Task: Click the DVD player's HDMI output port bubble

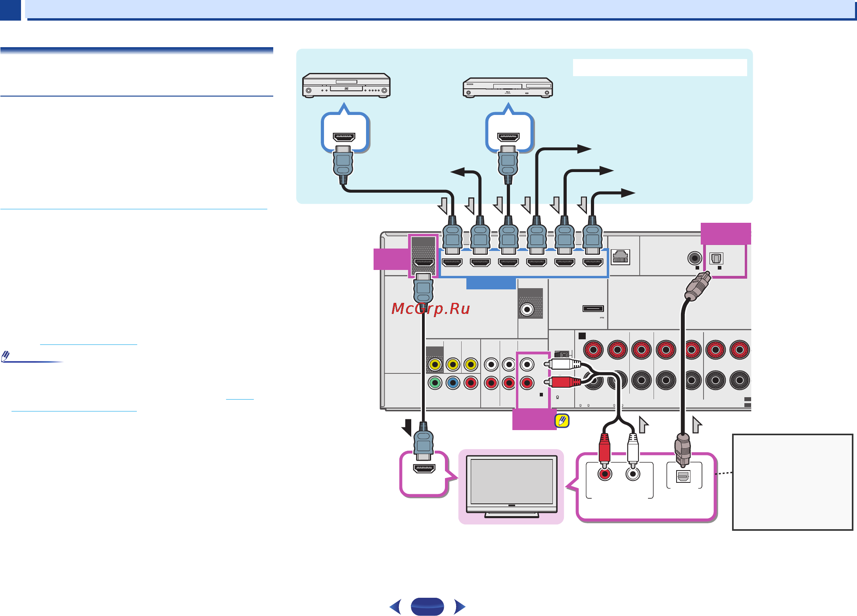Action: pos(344,132)
